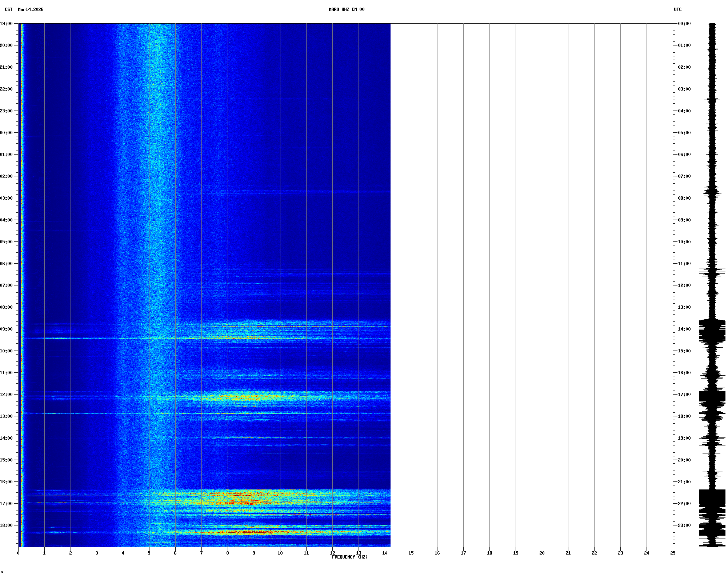Click the red high-energy band near 17:00 CST

251,502
